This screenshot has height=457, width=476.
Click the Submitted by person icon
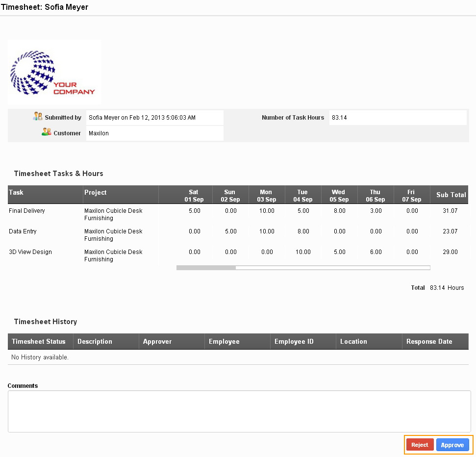38,116
